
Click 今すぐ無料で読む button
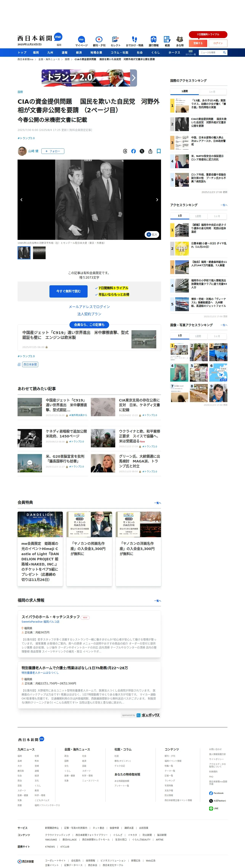[68, 291]
